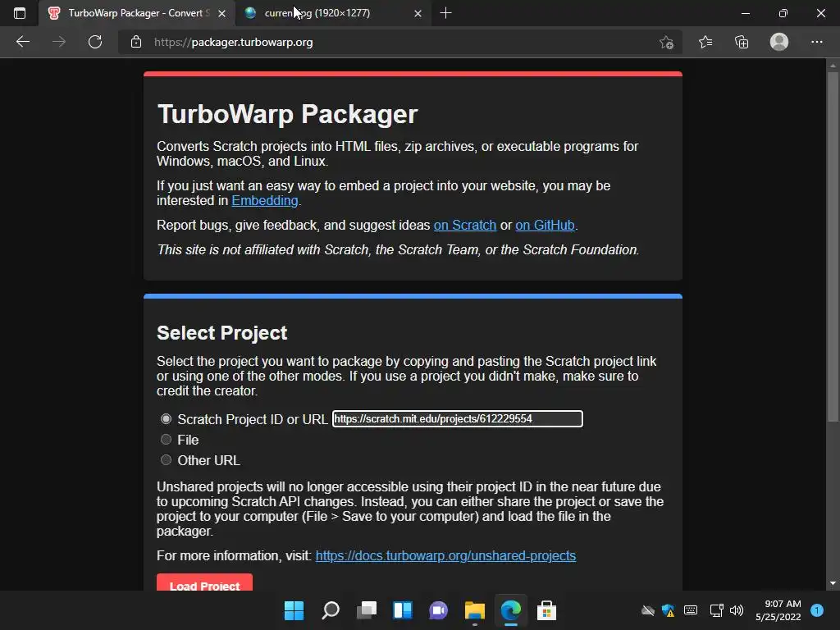Open the tab actions menu icon

tap(20, 13)
